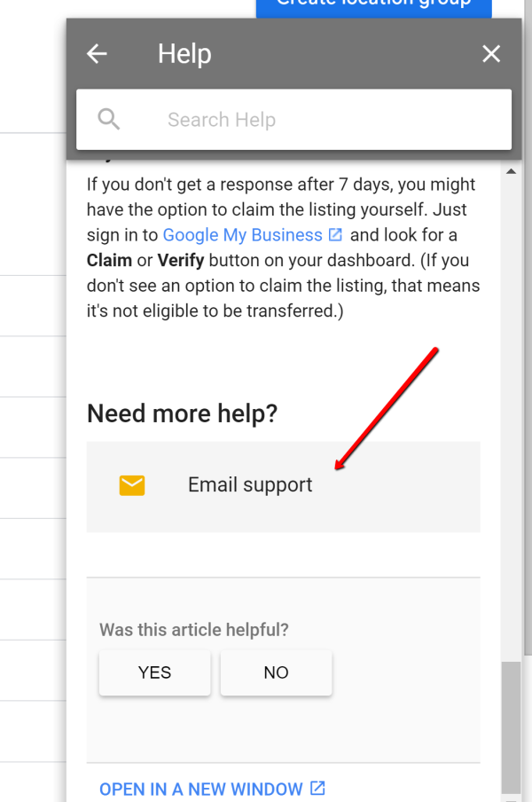Select the Email support option

283,486
